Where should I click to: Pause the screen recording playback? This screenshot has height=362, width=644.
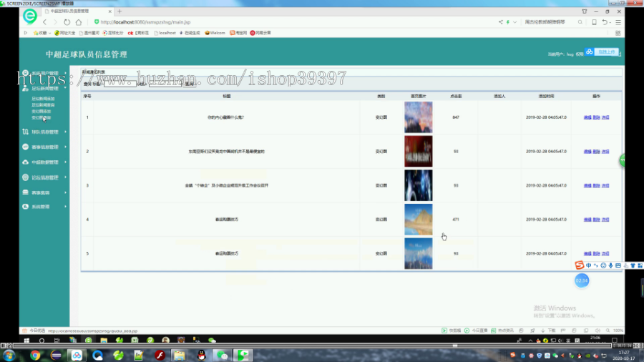(4, 346)
